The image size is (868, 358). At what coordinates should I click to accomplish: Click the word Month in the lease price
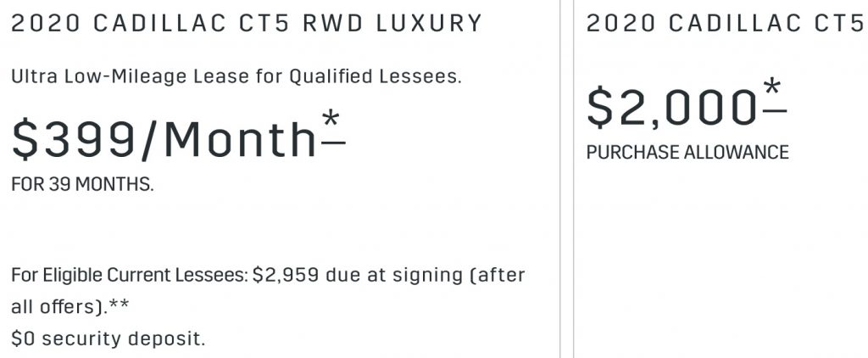[x=240, y=139]
